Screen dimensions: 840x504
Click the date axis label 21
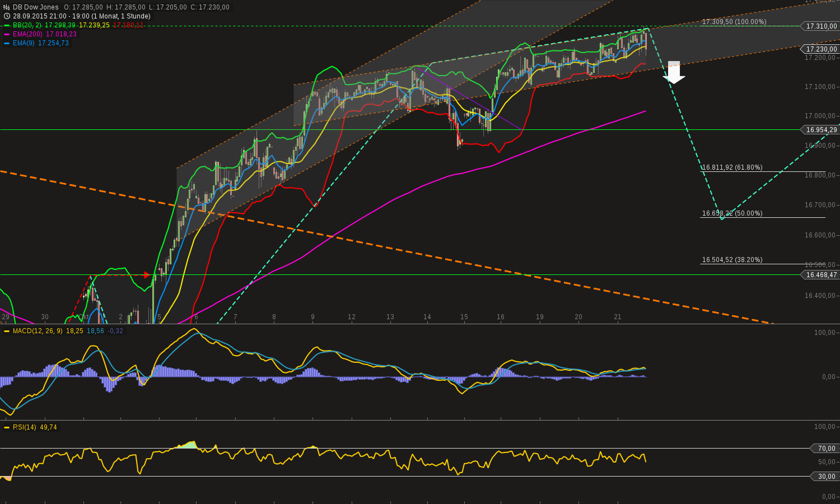618,317
